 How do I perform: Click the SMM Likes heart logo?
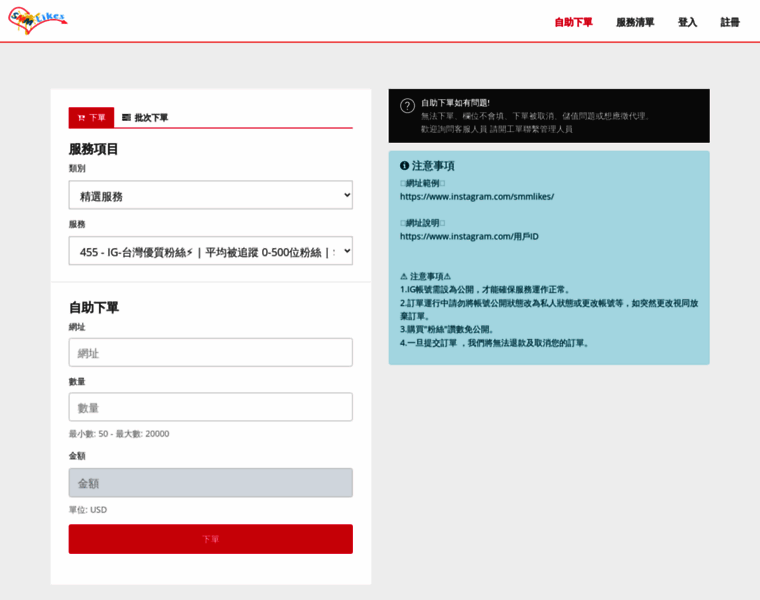point(37,20)
